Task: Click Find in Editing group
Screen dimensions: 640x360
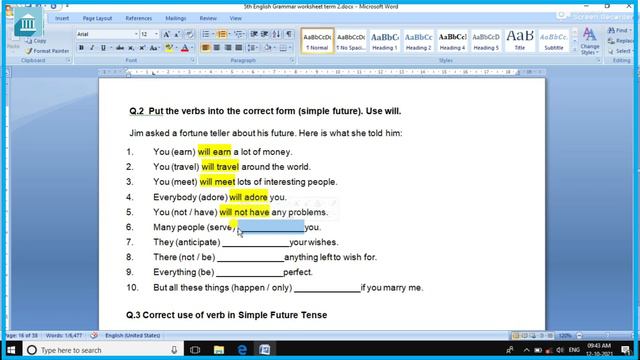Action: click(x=620, y=30)
